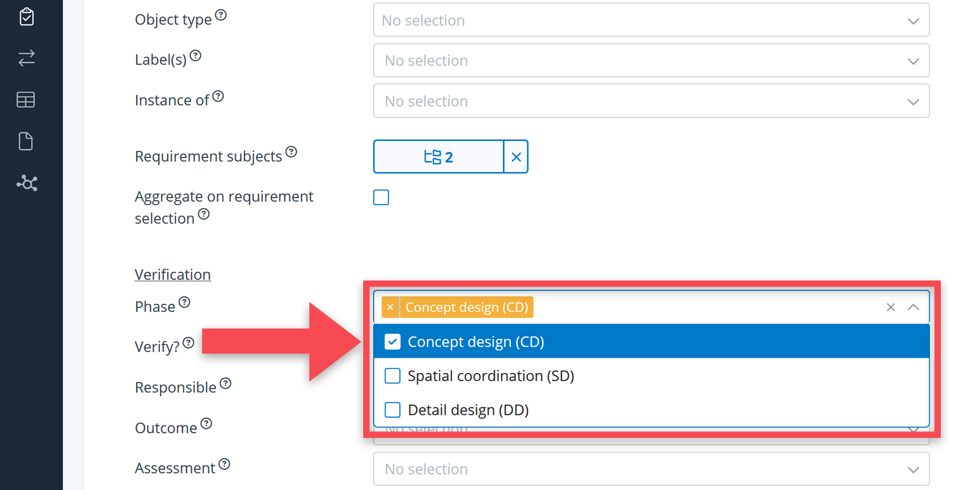Collapse the Phase dropdown with chevron
This screenshot has width=980, height=490.
pyautogui.click(x=913, y=307)
